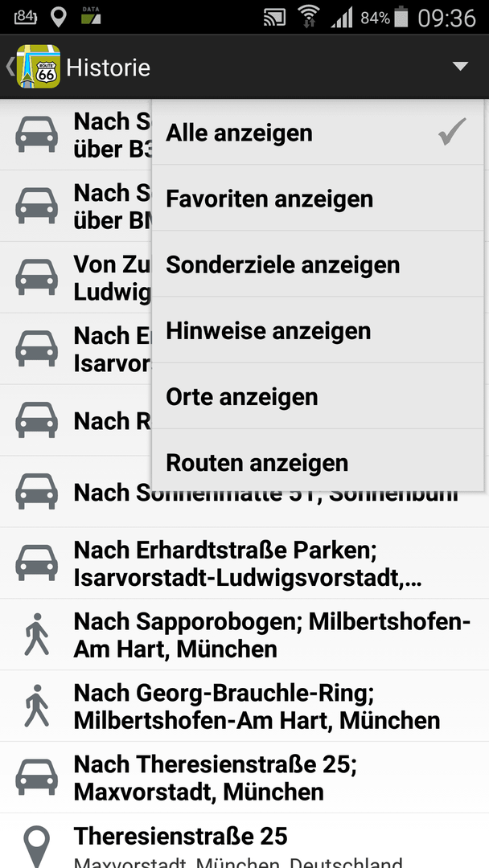The image size is (489, 868).
Task: Tap the location pin icon for Theresienstraße 25
Action: click(x=36, y=847)
